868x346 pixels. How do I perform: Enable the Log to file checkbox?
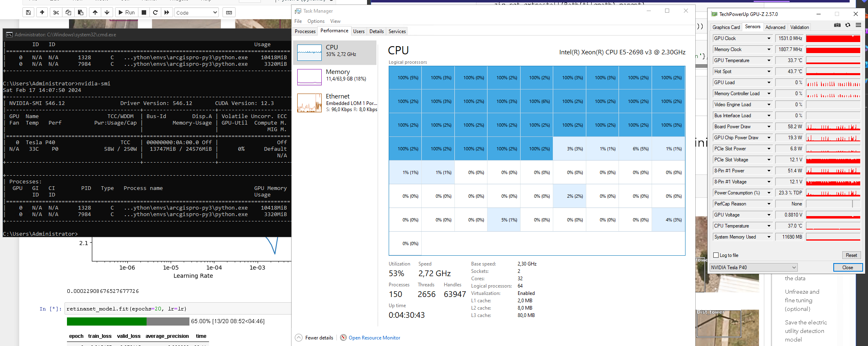716,255
